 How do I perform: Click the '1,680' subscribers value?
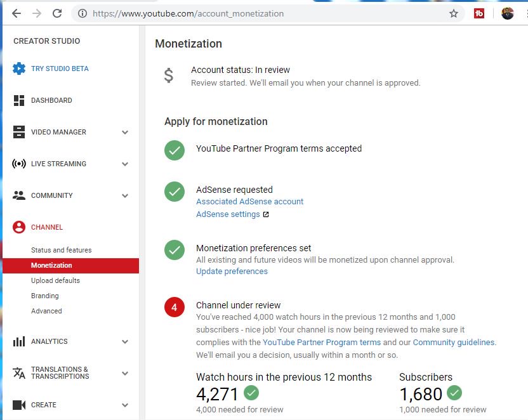pos(421,394)
